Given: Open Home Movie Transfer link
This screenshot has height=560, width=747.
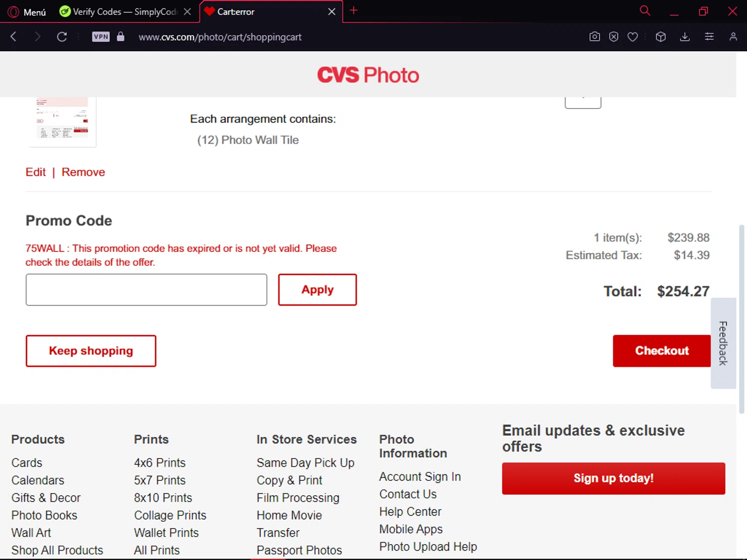Looking at the screenshot, I should 289,524.
